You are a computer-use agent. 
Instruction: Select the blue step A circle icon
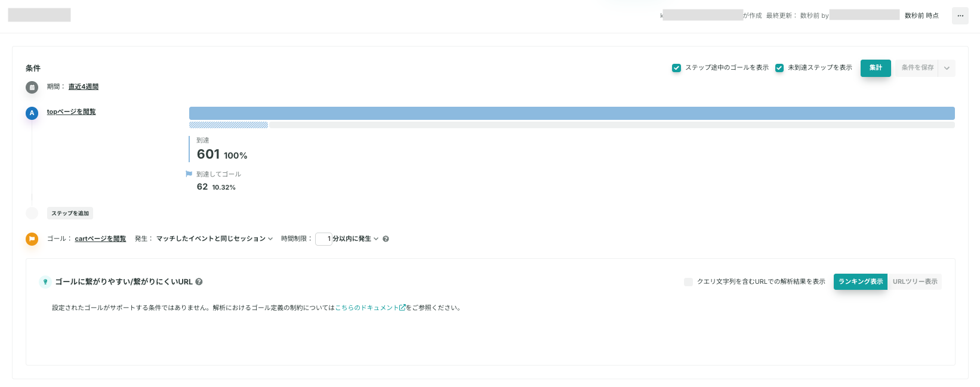coord(32,113)
